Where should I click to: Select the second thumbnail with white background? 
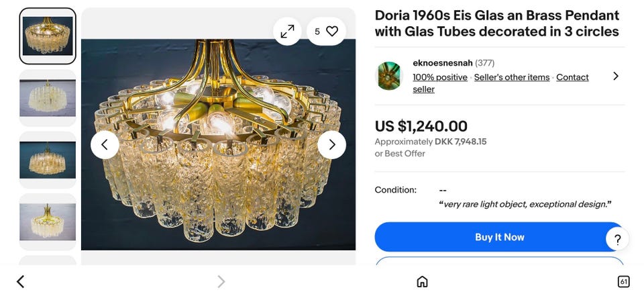pyautogui.click(x=48, y=98)
